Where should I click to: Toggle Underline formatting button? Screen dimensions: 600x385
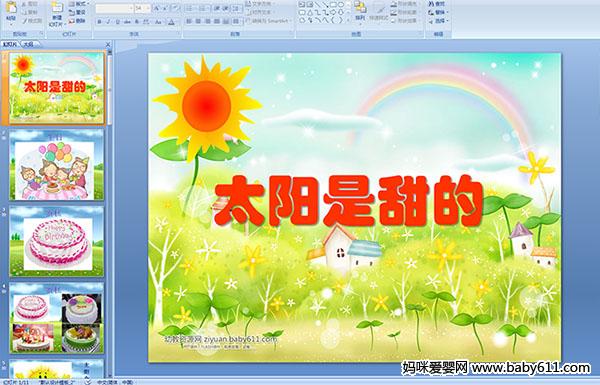coord(117,22)
